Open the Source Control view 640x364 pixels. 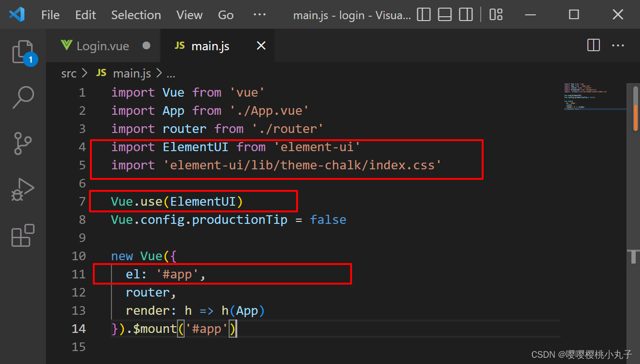23,143
